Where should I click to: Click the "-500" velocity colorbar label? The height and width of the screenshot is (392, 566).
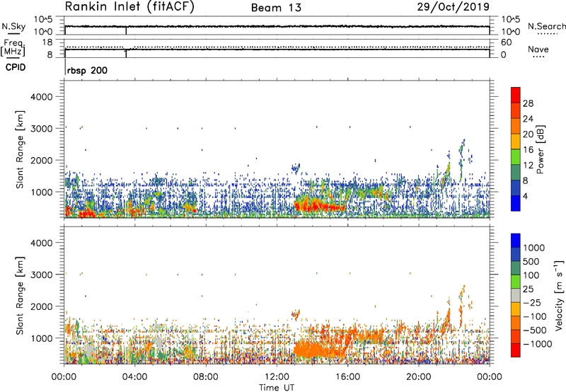(x=534, y=330)
